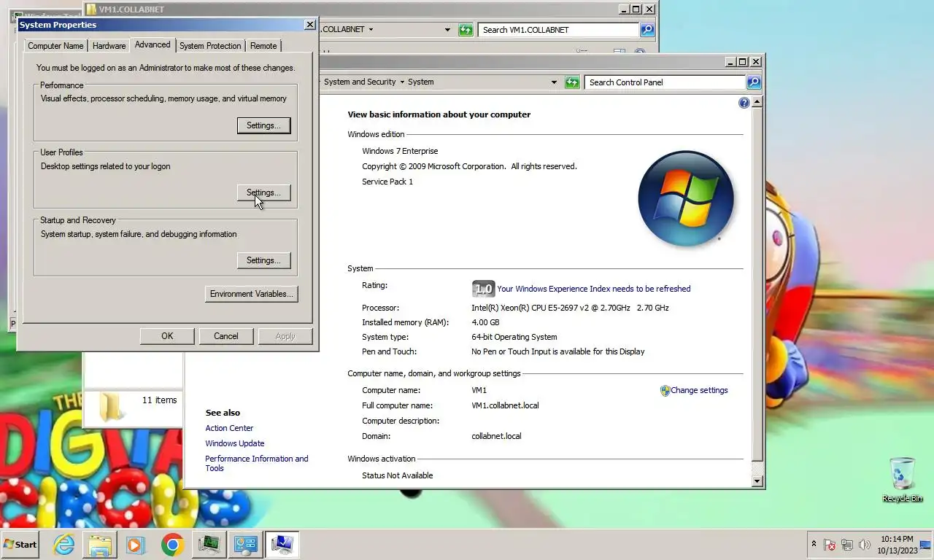Image resolution: width=934 pixels, height=560 pixels.
Task: Focus the Search VM1.COLLABNET field
Action: (558, 30)
